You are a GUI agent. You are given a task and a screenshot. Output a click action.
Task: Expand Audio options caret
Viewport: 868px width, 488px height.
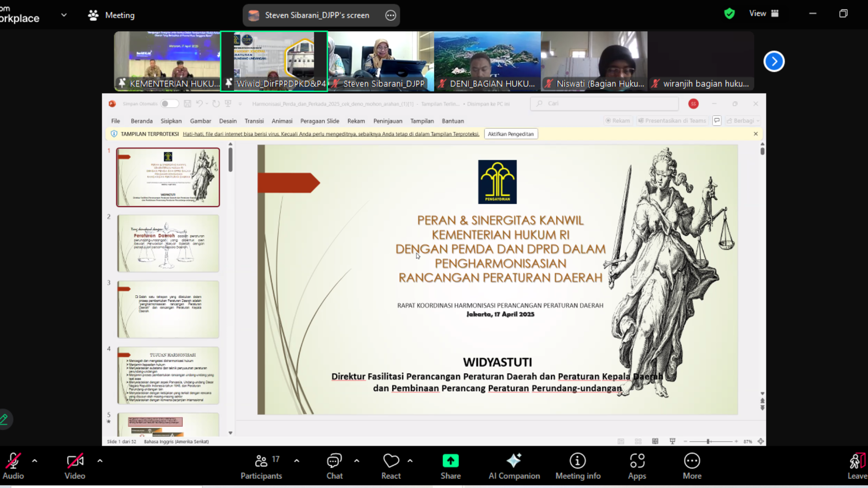[35, 461]
